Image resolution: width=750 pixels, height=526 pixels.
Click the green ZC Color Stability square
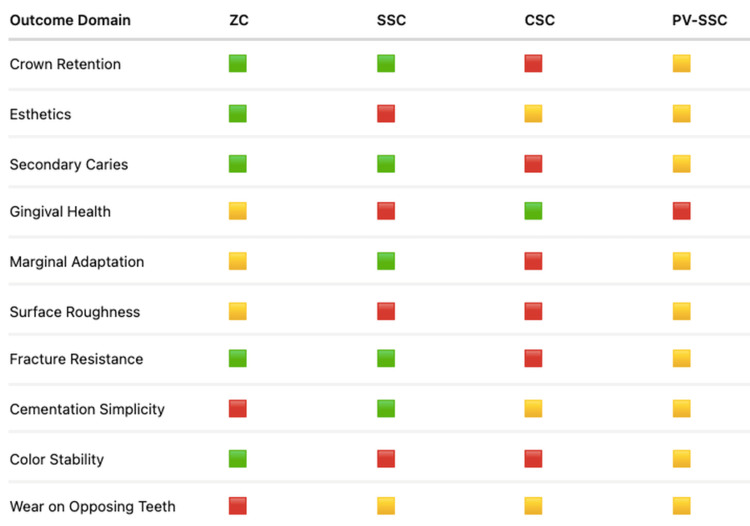pos(238,459)
